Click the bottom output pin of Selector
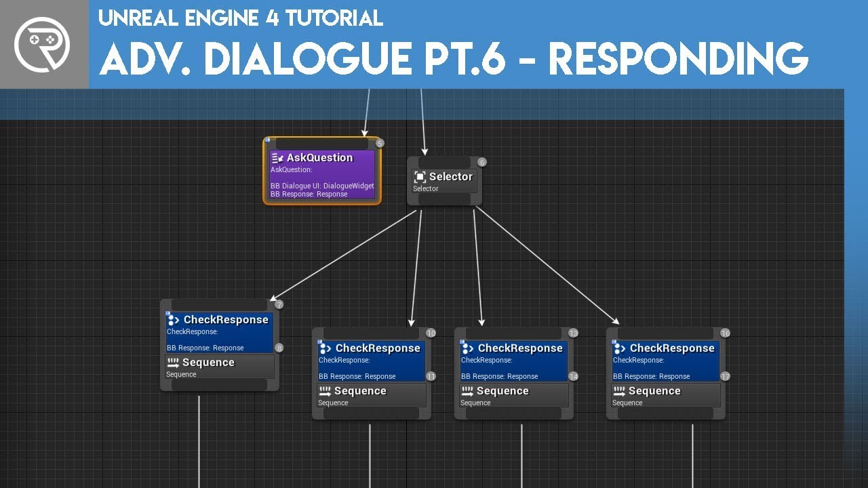Image resolution: width=868 pixels, height=488 pixels. tap(444, 199)
